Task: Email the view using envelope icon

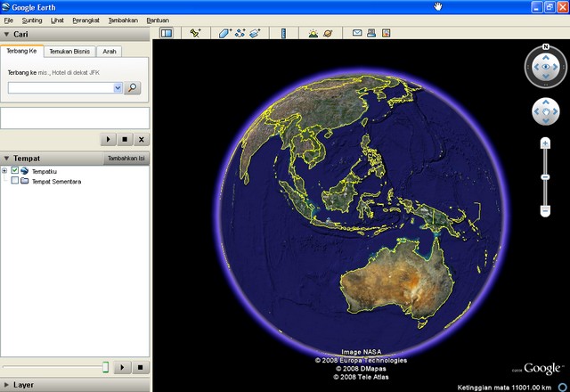Action: (x=357, y=33)
